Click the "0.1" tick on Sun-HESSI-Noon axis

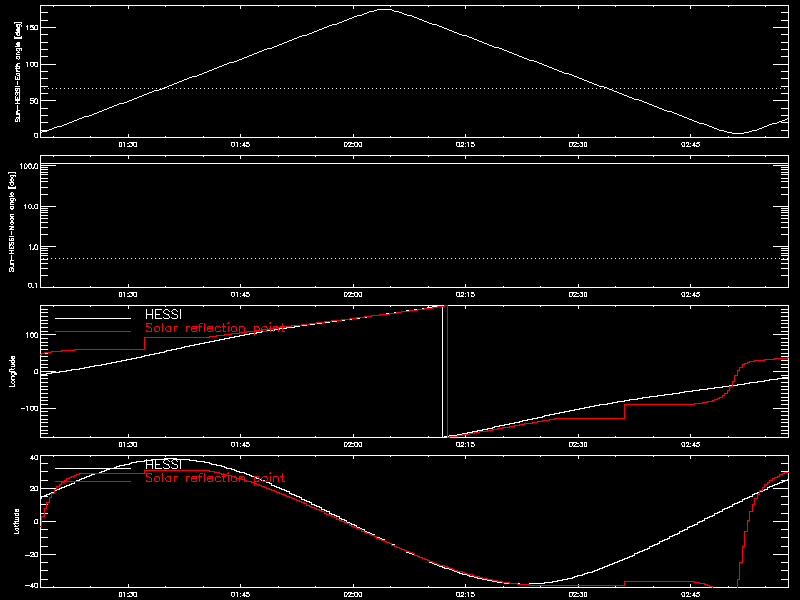[33, 285]
